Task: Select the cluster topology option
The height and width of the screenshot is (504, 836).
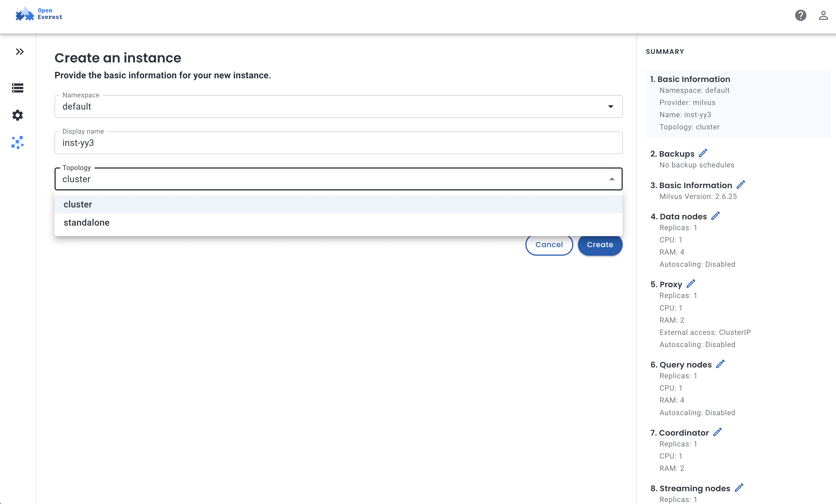Action: click(x=338, y=204)
